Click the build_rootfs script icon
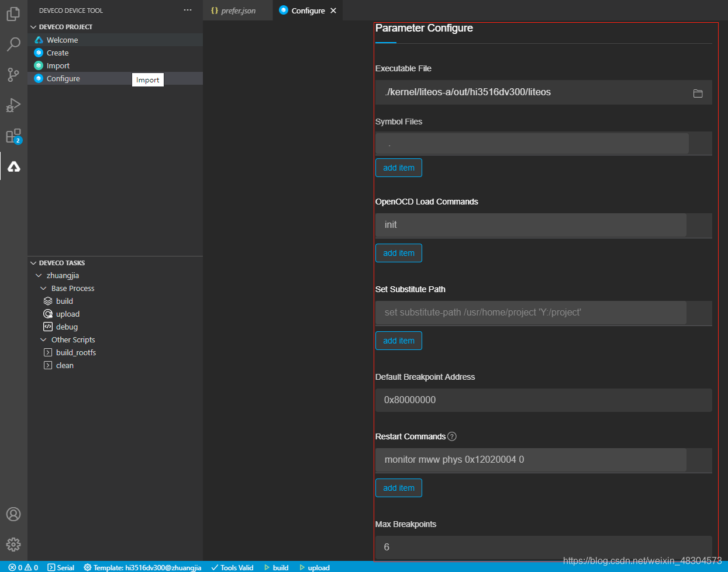Viewport: 728px width, 572px height. tap(48, 352)
